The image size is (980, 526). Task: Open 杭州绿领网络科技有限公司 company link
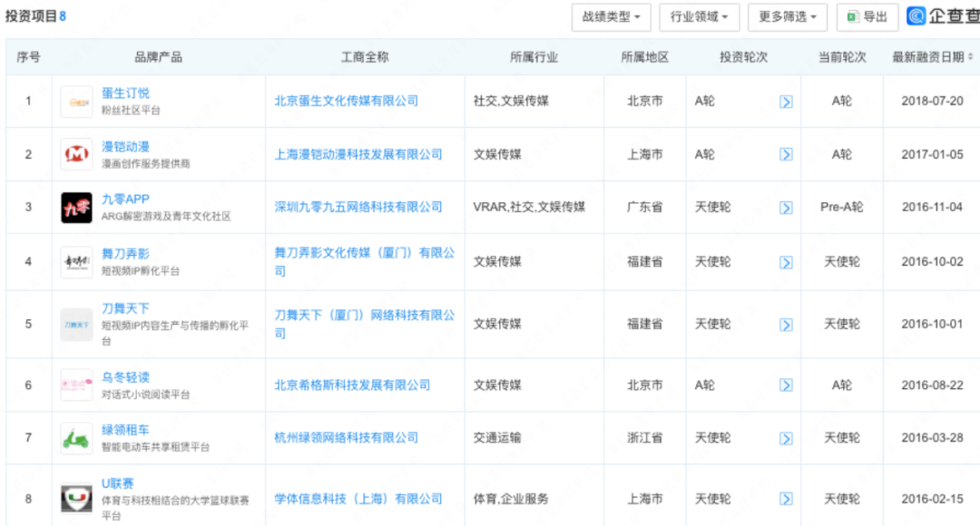coord(347,437)
